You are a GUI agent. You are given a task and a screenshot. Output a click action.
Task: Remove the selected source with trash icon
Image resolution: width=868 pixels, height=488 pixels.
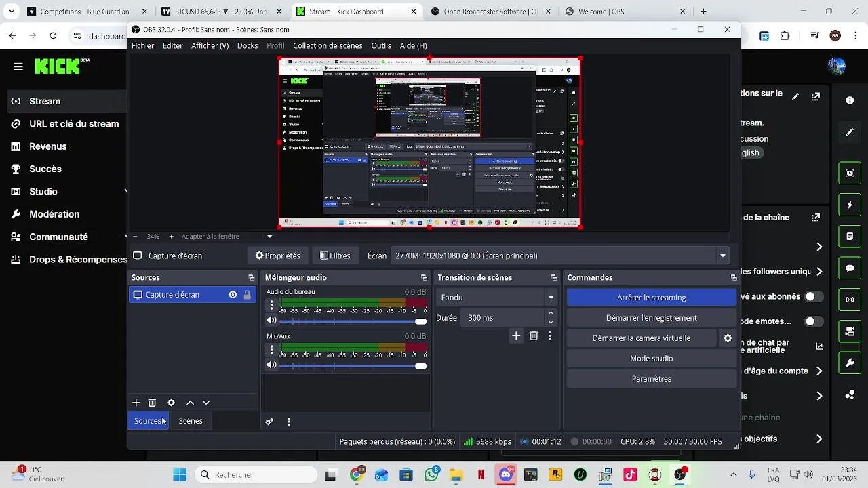152,403
